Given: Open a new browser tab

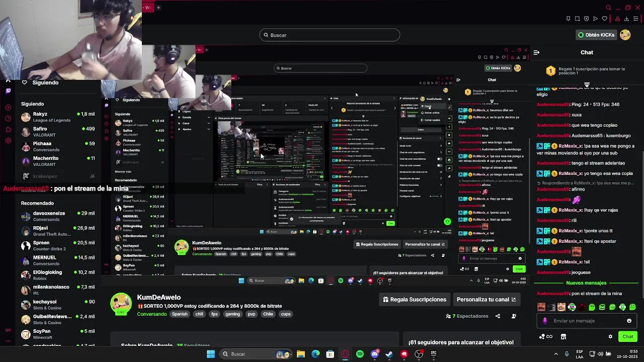Looking at the screenshot, I should coord(158,8).
